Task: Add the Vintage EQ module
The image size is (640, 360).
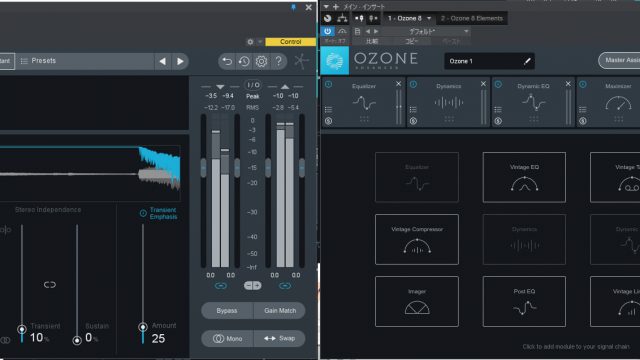Action: [524, 178]
